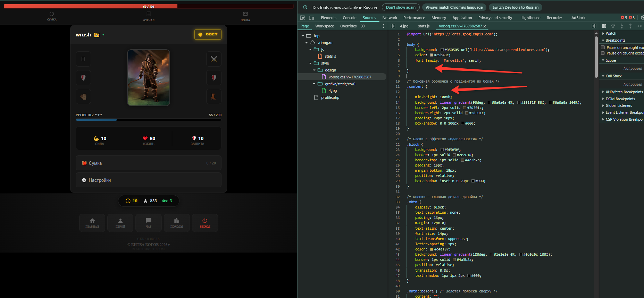This screenshot has height=298, width=644.
Task: Enable Pause on uncaught exceptions checkbox
Action: (x=603, y=48)
